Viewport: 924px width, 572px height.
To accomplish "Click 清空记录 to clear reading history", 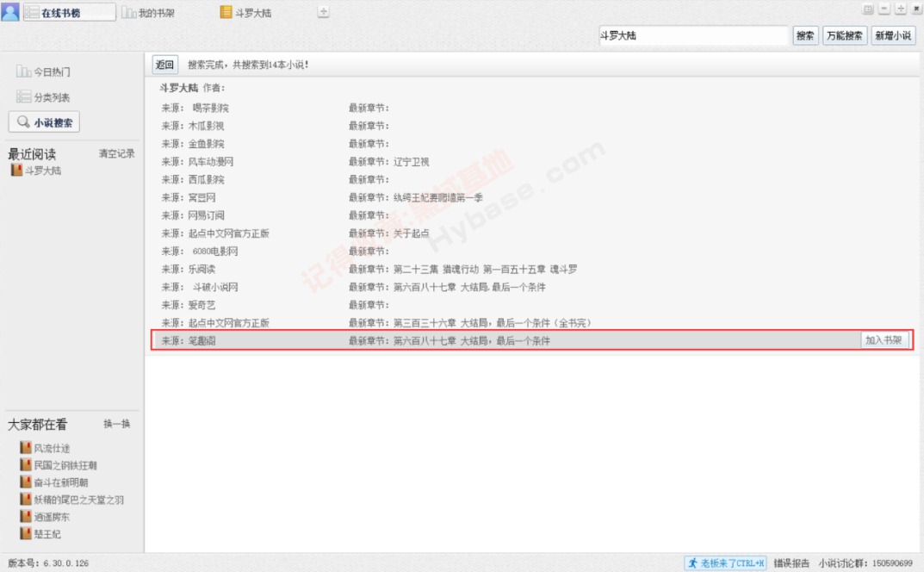I will (116, 154).
